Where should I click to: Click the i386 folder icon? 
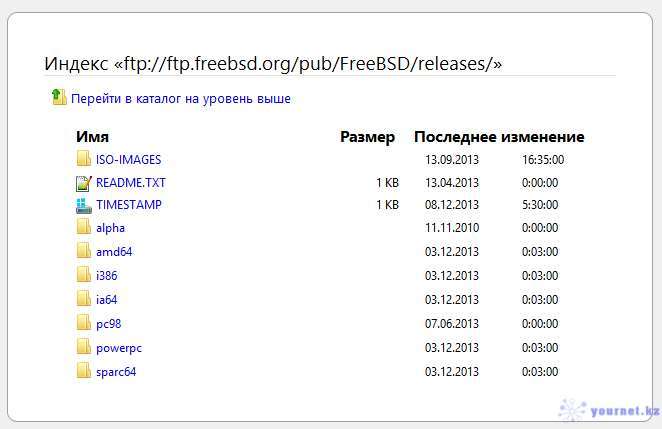coord(84,274)
